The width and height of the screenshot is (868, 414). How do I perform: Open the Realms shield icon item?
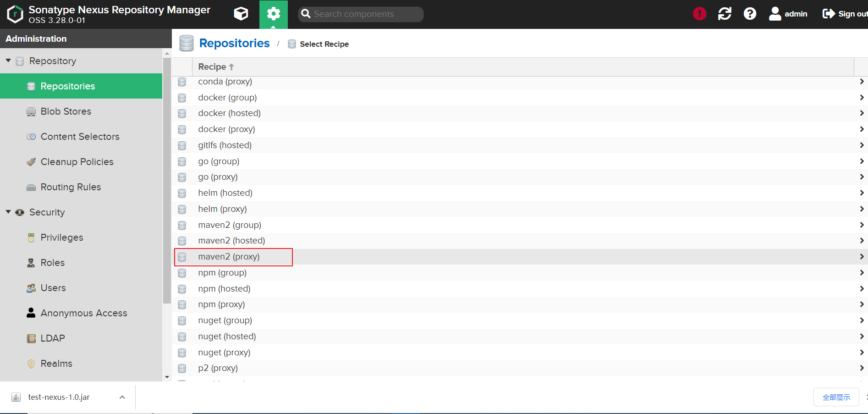(x=31, y=364)
